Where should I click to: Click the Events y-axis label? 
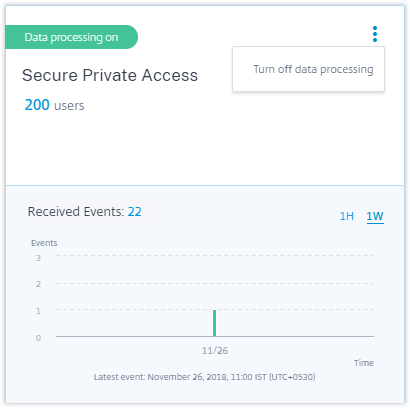(44, 243)
